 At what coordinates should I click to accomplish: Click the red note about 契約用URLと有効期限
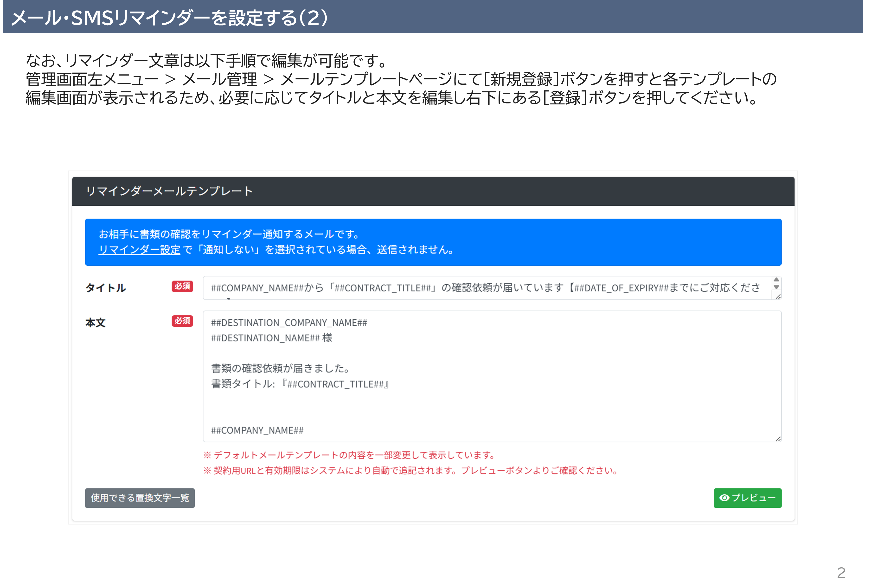click(411, 470)
